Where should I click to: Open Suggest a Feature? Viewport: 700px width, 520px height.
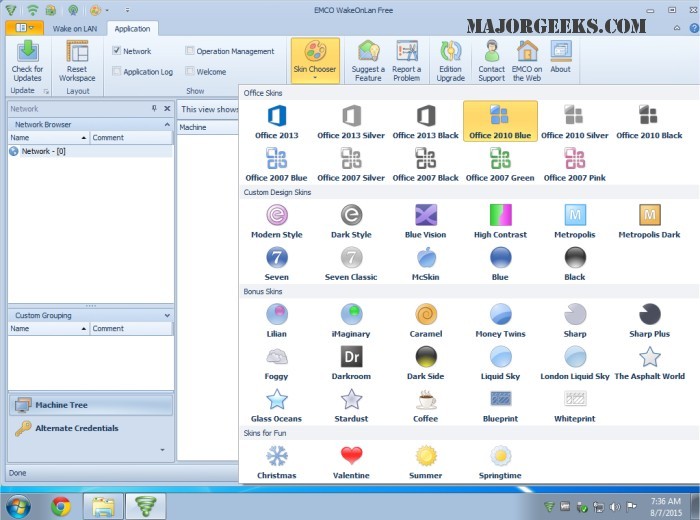[368, 61]
